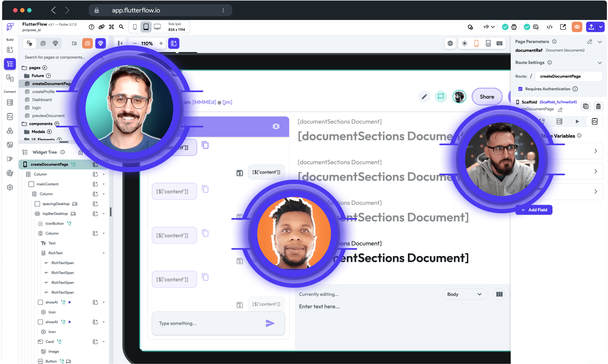
Task: Open the view code icon
Action: pos(549,27)
